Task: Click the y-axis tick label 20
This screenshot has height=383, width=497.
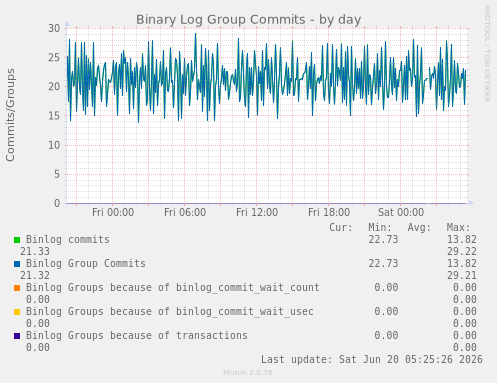Action: tap(54, 87)
